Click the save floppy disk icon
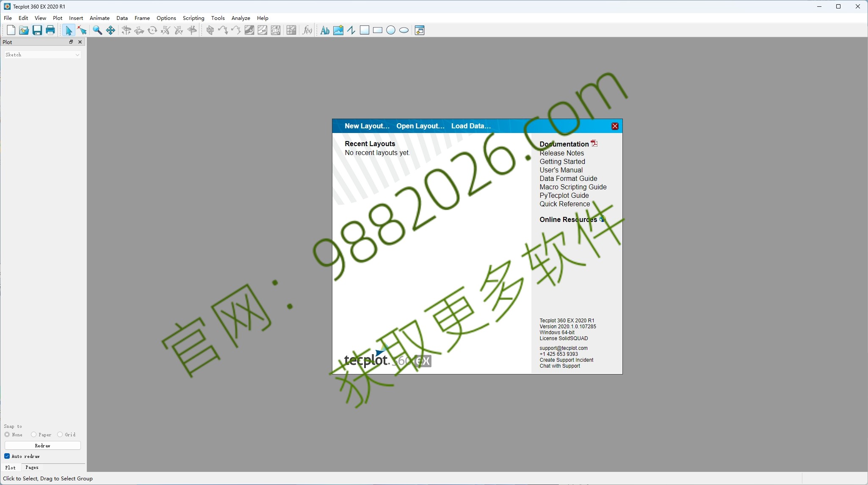The image size is (868, 485). coord(37,30)
